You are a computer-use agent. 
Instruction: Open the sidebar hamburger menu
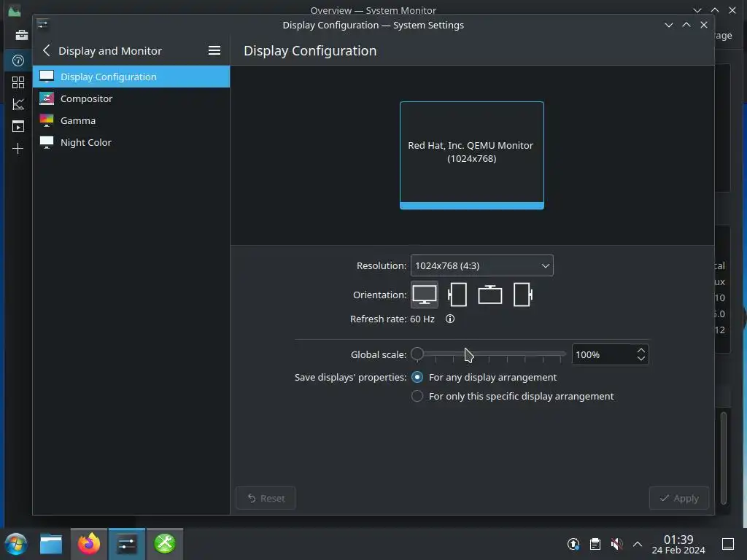click(214, 50)
